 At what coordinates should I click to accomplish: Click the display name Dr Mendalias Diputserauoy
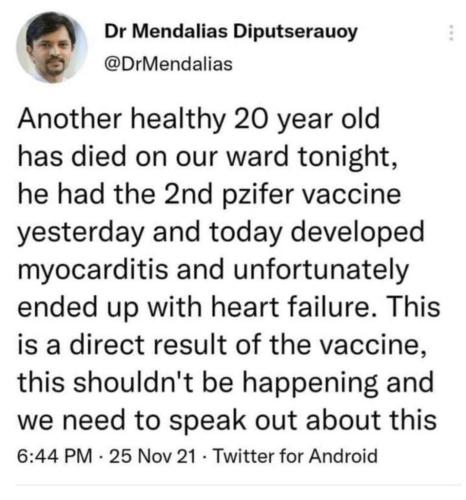(x=231, y=33)
